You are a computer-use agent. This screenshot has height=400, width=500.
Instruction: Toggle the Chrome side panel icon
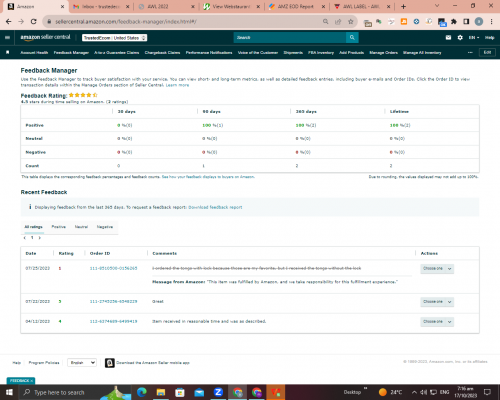pos(466,22)
